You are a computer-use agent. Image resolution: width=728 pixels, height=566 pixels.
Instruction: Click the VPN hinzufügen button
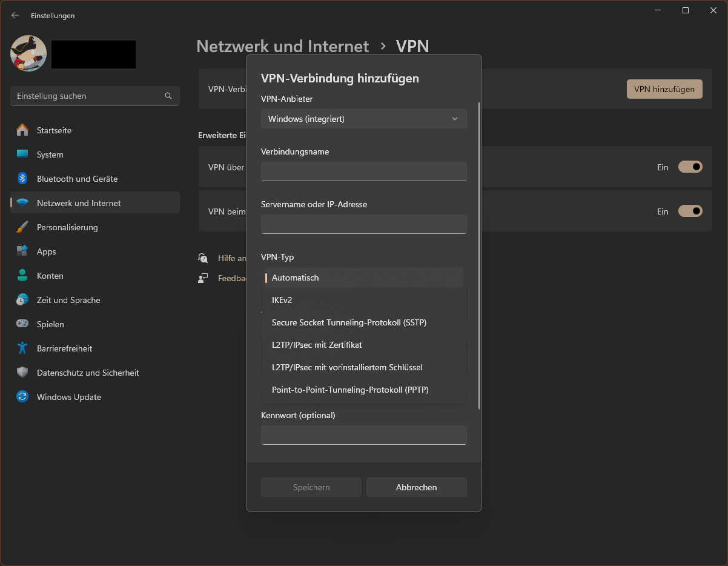click(x=664, y=89)
